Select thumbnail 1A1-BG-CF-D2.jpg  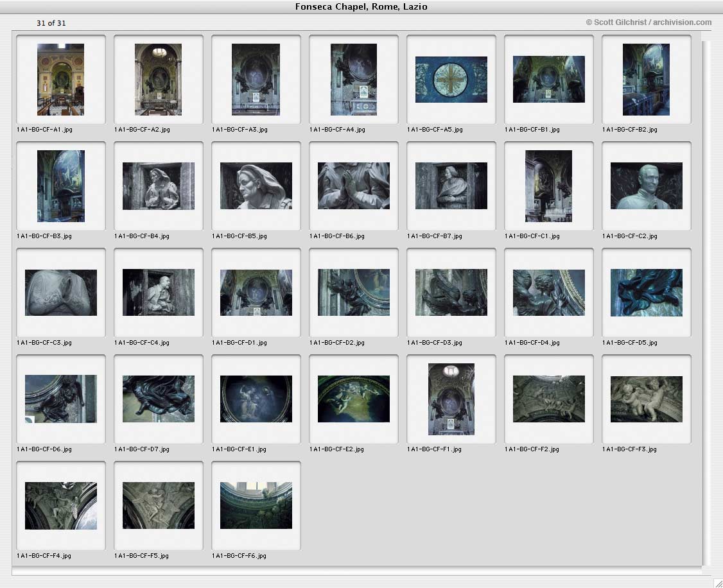(x=354, y=293)
